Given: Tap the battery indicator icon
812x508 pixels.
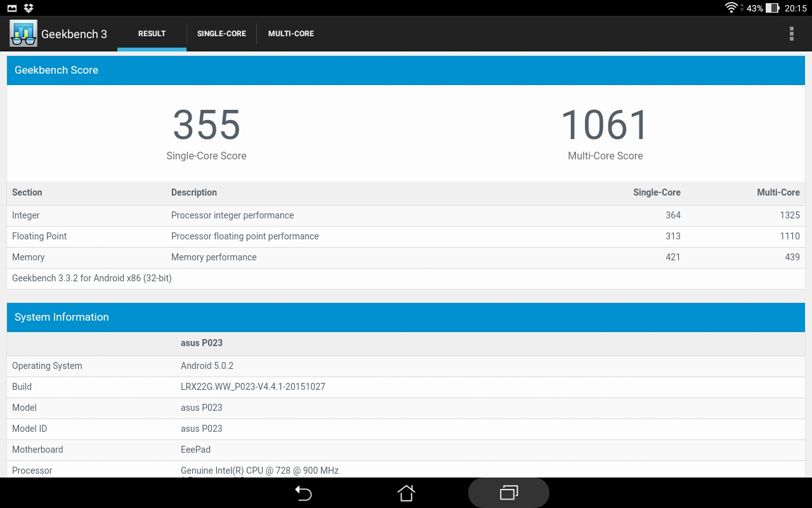Looking at the screenshot, I should tap(772, 8).
